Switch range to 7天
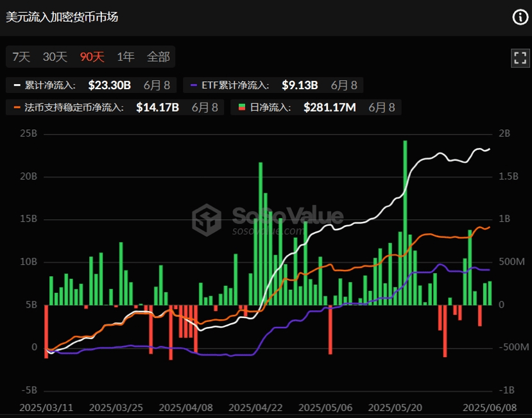532x418 pixels. click(x=21, y=57)
